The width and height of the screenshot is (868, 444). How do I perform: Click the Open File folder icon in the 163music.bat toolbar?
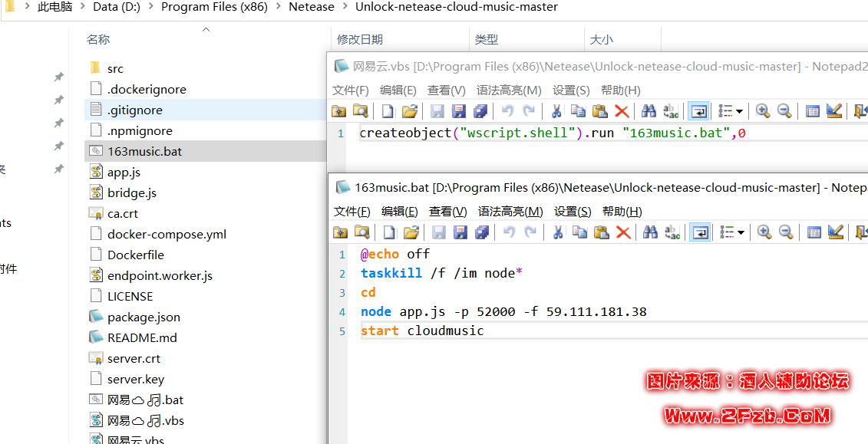[411, 232]
